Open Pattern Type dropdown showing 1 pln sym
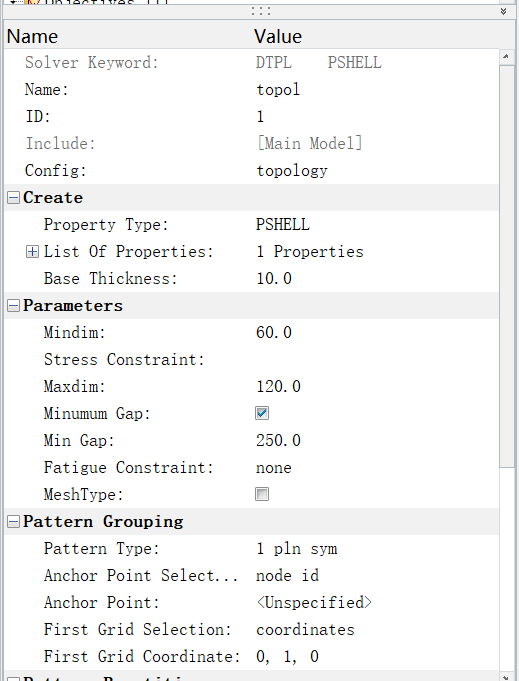Viewport: 519px width, 681px height. [x=376, y=549]
